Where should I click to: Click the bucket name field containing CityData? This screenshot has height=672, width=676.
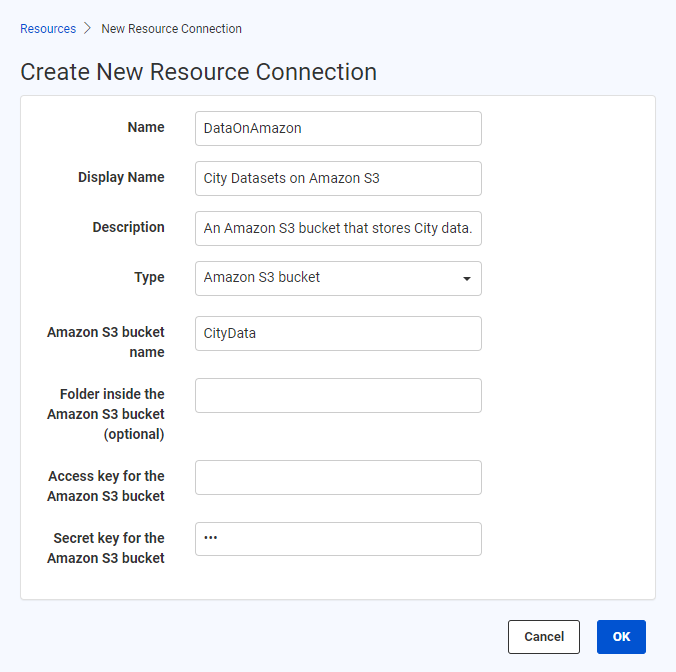click(x=338, y=333)
